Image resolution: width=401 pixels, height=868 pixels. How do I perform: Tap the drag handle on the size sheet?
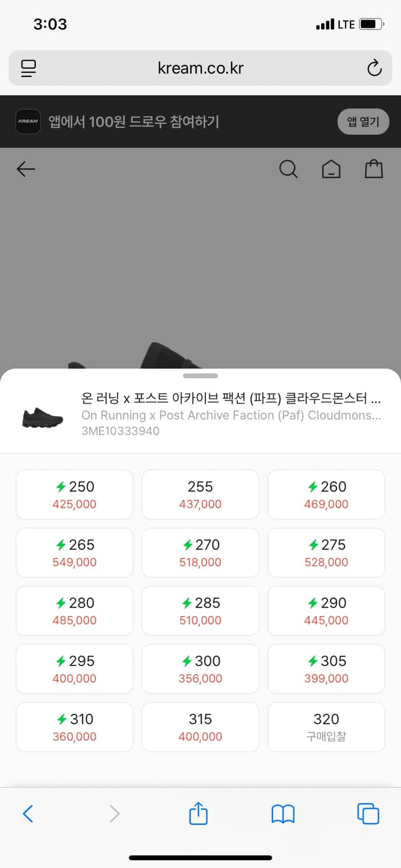200,376
